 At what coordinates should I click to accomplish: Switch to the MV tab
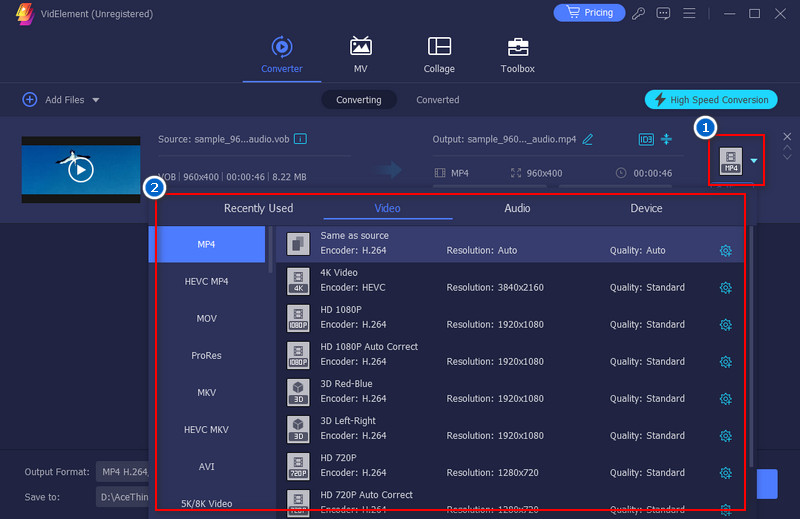tap(360, 55)
